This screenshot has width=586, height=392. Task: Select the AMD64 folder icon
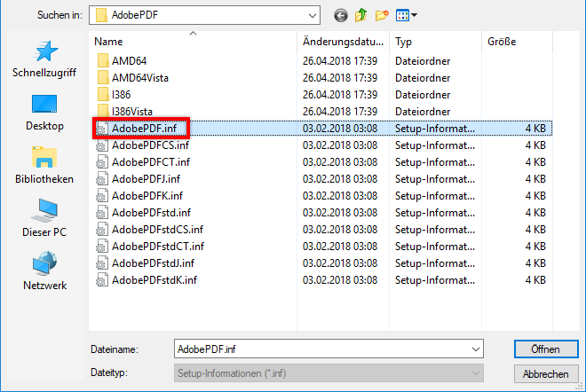pos(103,60)
